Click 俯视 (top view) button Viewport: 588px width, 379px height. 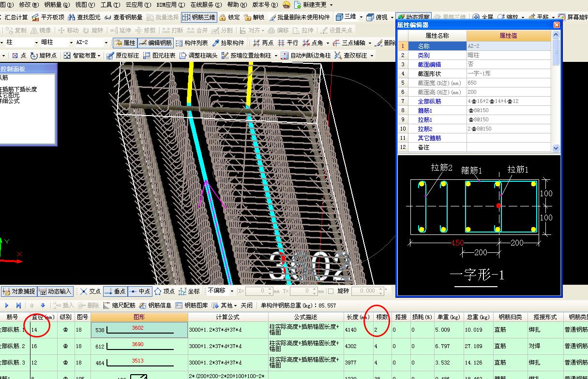377,17
